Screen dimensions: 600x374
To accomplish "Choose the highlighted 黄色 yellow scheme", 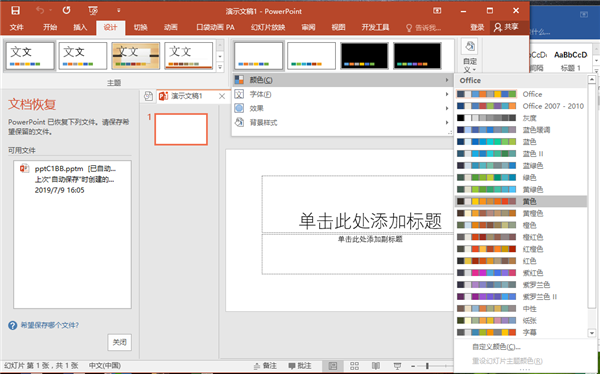I will [x=521, y=201].
